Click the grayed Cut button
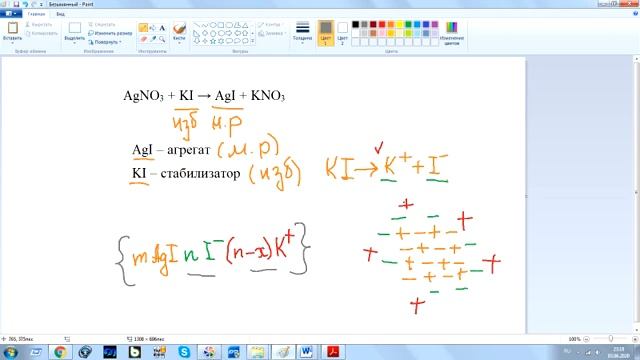Viewport: 640px width, 360px height. (39, 24)
